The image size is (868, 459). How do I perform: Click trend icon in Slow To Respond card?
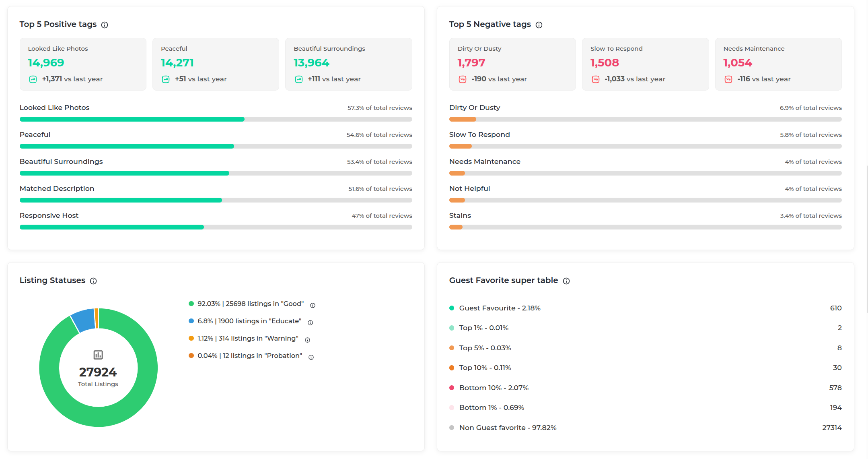[x=595, y=79]
